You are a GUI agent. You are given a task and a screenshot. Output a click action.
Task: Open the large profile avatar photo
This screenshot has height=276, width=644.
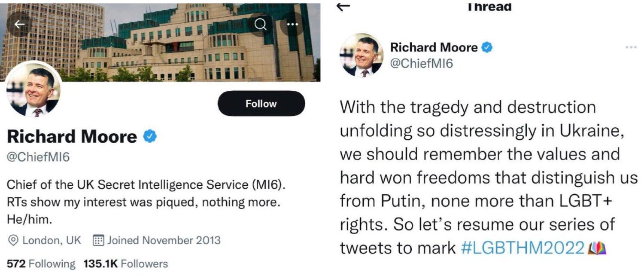tap(33, 89)
